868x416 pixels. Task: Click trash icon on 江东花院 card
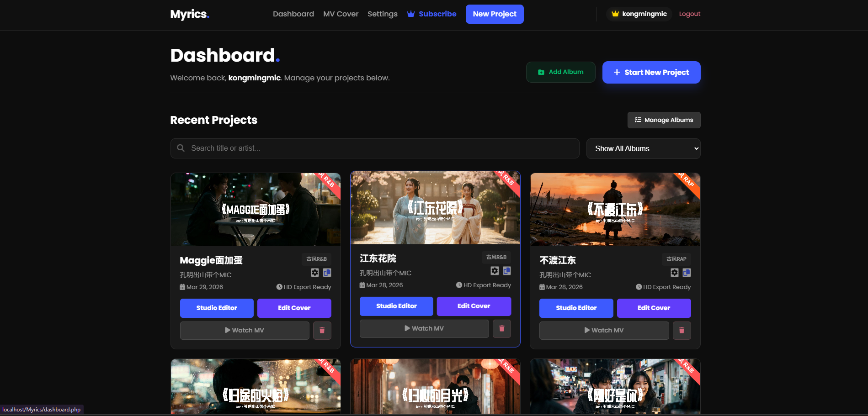click(501, 328)
